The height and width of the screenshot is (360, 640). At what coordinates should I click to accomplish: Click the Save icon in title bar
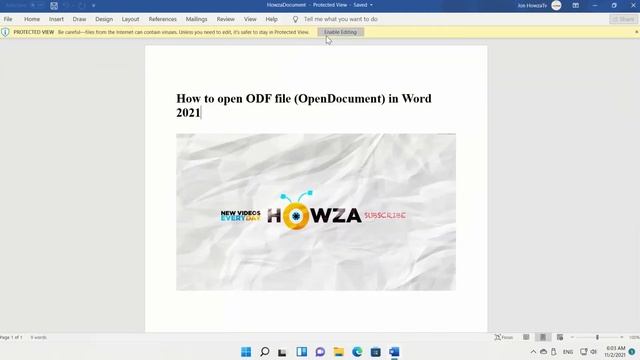pos(54,6)
